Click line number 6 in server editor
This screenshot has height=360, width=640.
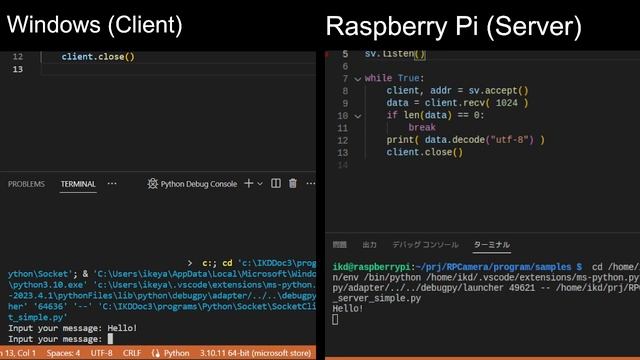[x=345, y=67]
